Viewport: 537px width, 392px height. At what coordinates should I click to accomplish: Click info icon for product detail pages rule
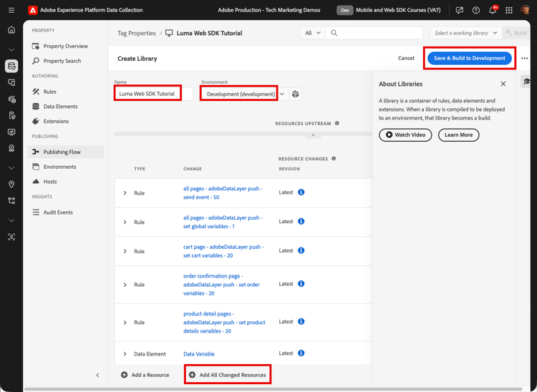[301, 321]
